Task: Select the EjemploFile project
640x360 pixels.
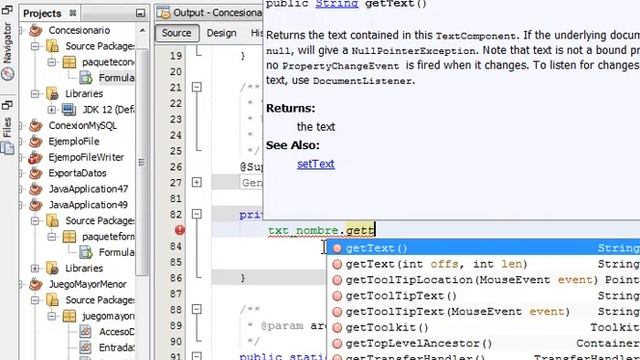Action: coord(74,142)
